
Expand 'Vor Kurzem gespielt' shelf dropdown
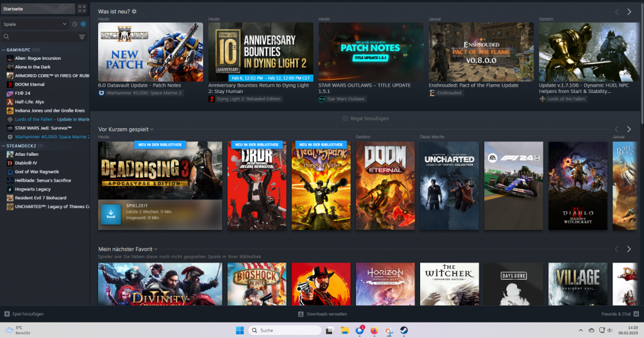(x=152, y=129)
